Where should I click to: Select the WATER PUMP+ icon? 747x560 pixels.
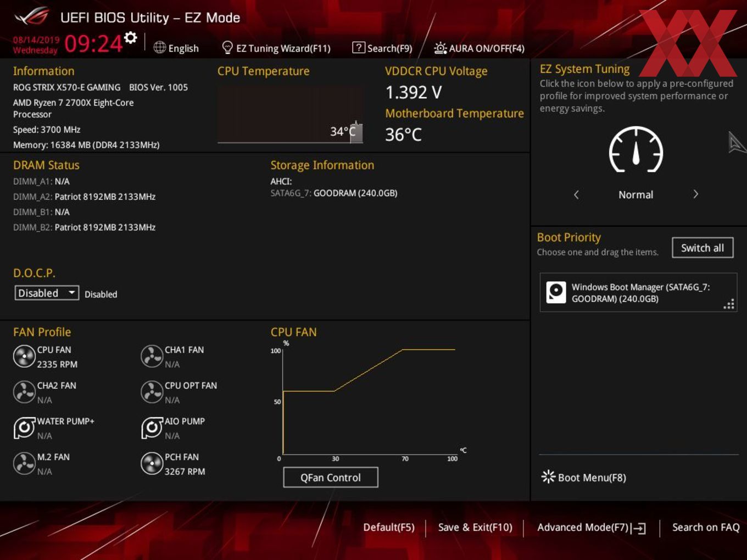(x=24, y=428)
